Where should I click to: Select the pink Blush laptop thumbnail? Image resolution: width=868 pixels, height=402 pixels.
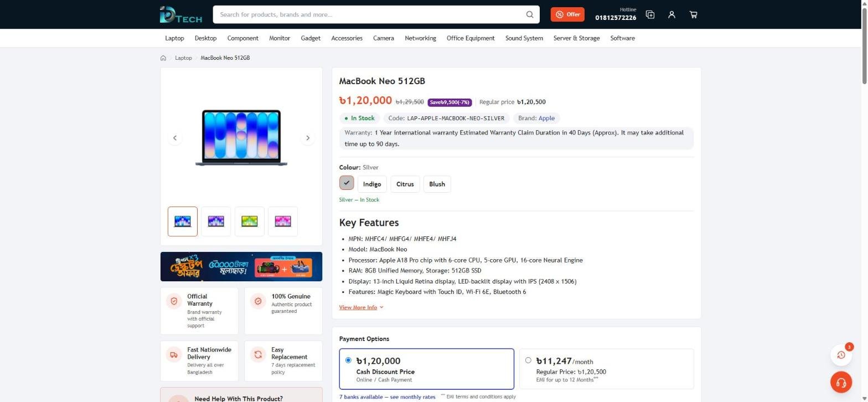click(x=283, y=221)
